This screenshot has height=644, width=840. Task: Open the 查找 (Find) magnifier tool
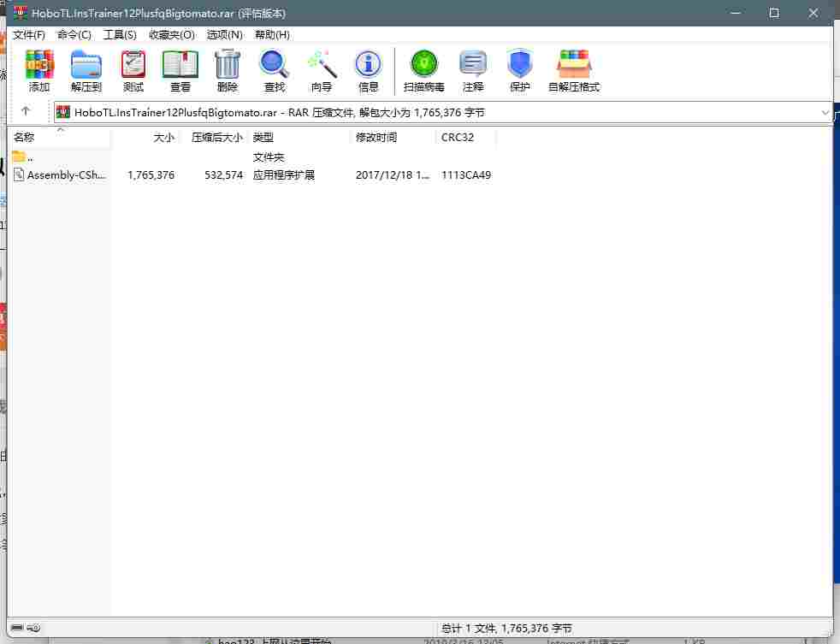[x=275, y=64]
